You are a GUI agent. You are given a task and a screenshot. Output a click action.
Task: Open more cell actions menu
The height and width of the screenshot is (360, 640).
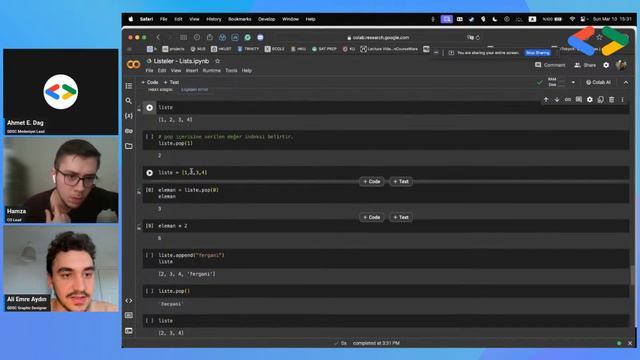622,100
